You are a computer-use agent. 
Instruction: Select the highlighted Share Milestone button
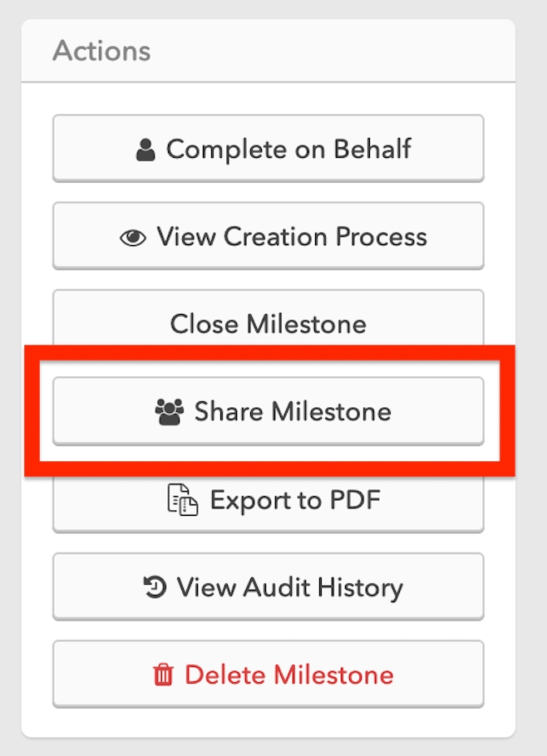point(268,411)
